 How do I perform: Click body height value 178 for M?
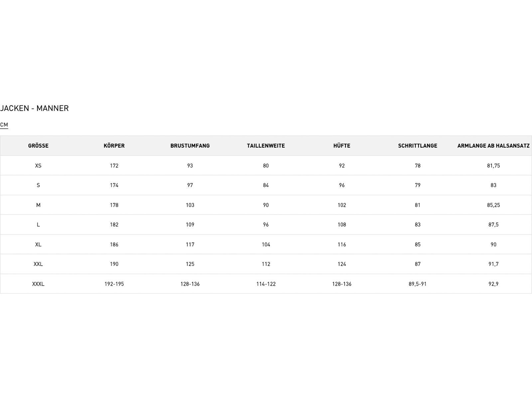point(114,205)
